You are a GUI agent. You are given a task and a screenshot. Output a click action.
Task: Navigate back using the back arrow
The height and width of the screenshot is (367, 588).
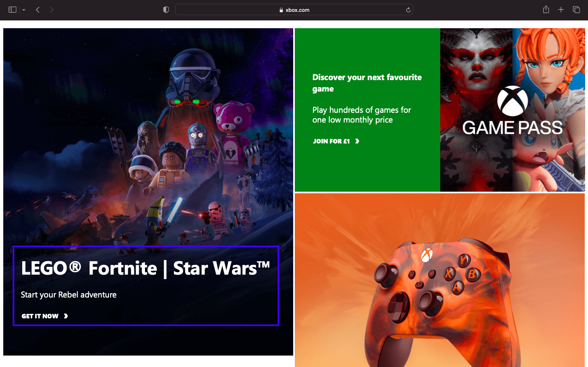[38, 9]
